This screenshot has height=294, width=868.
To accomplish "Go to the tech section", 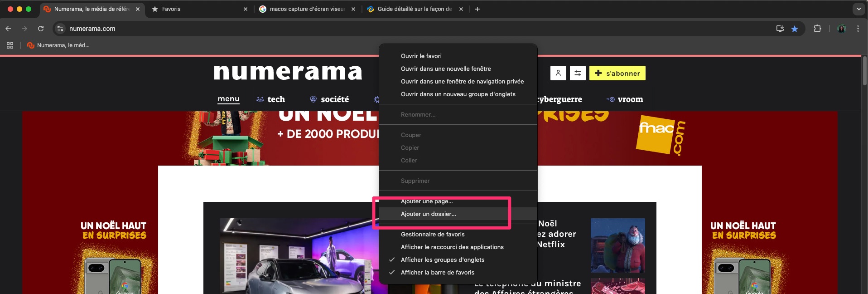I will tap(271, 99).
